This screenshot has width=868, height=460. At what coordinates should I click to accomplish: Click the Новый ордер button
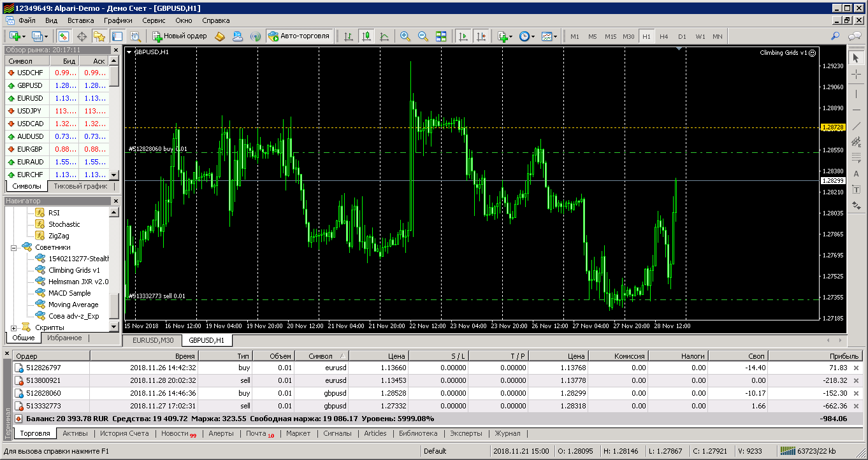178,36
